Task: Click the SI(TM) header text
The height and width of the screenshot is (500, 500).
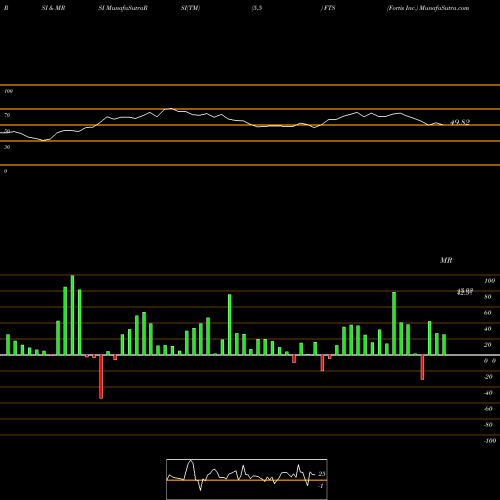Action: (x=190, y=8)
